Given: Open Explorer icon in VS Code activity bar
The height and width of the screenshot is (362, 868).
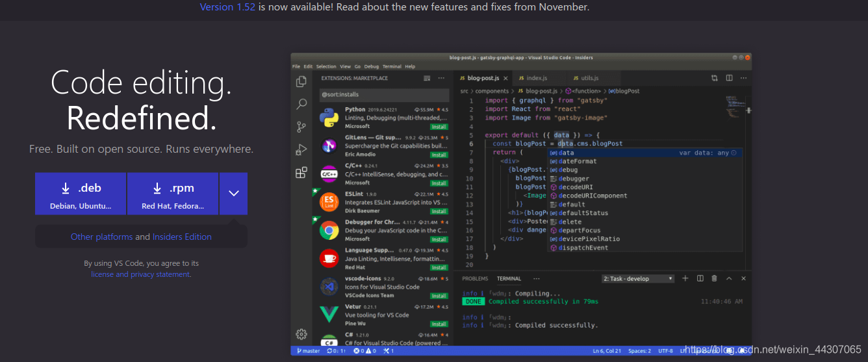Looking at the screenshot, I should click(x=301, y=81).
